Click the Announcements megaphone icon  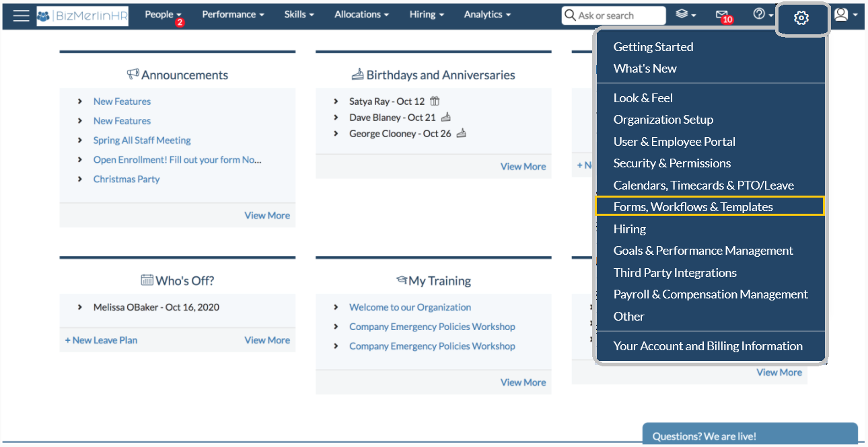[133, 74]
